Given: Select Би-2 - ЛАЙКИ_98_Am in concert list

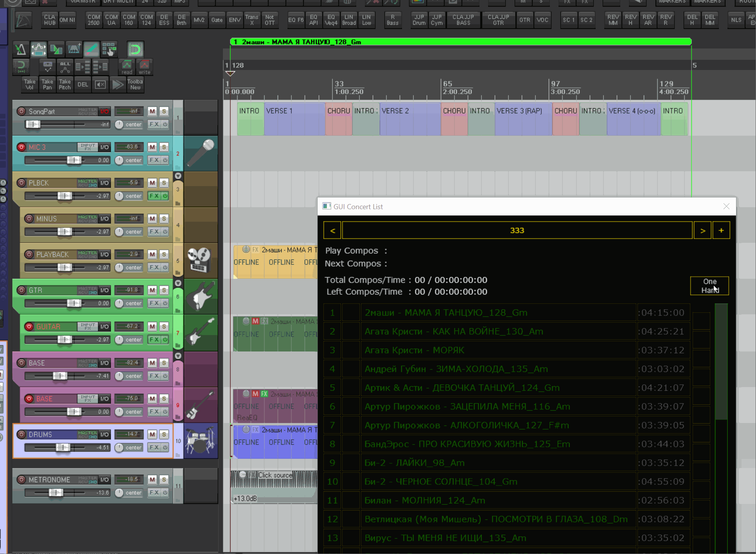Looking at the screenshot, I should coord(415,463).
